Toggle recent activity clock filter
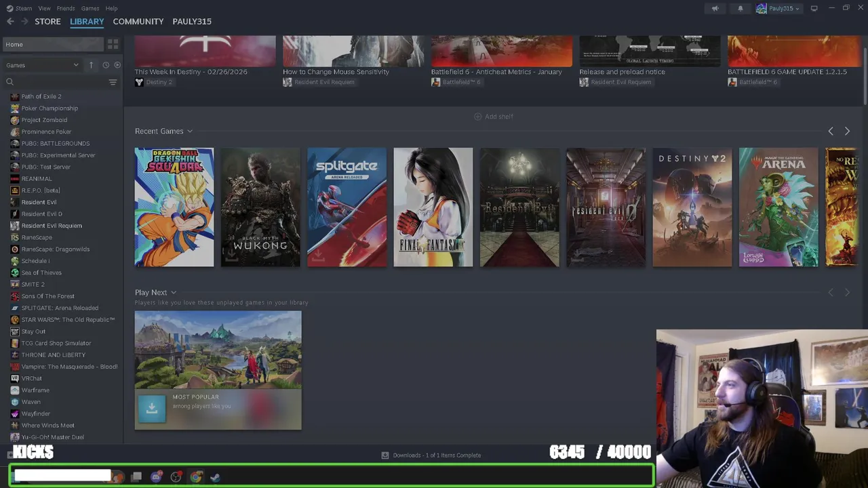 tap(106, 65)
